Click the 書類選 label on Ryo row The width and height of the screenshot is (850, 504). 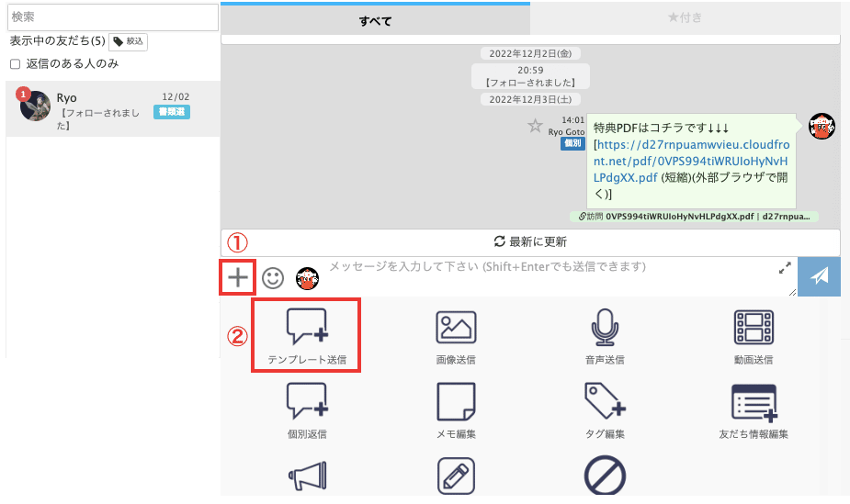tap(171, 112)
